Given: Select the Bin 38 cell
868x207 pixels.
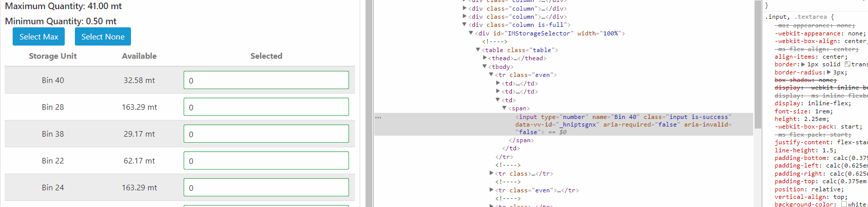Looking at the screenshot, I should coord(53,134).
